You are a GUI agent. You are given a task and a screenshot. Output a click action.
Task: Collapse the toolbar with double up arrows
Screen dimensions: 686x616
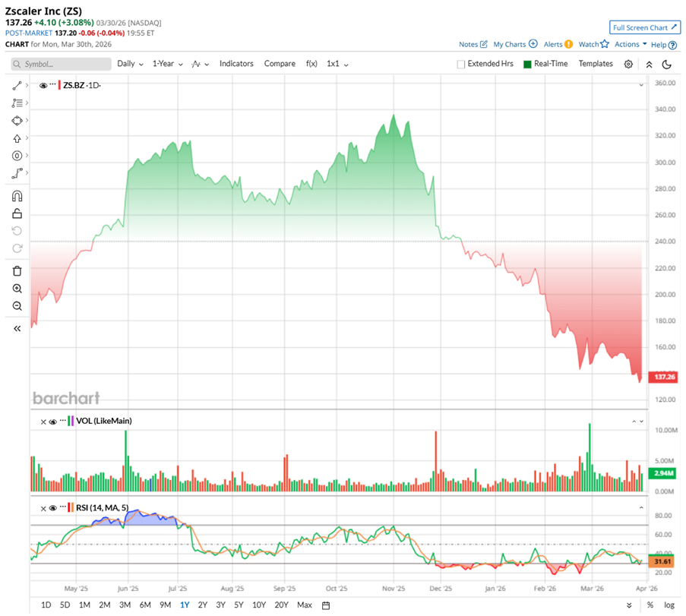[x=650, y=65]
